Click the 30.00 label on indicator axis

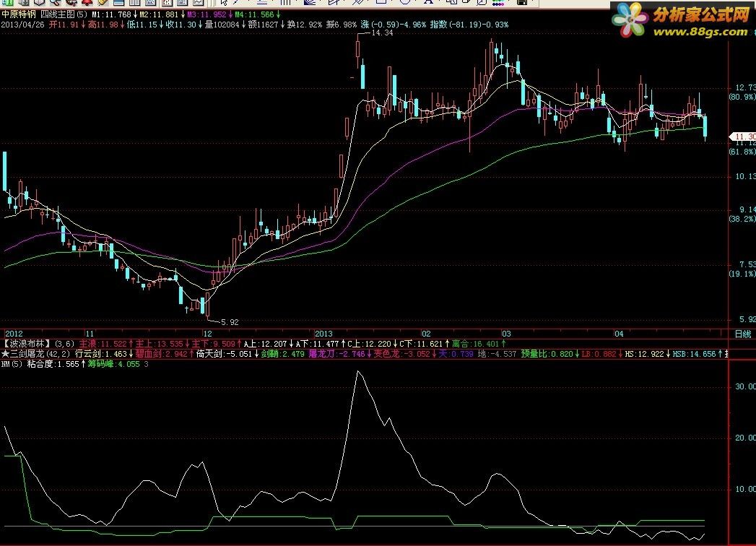tap(745, 386)
